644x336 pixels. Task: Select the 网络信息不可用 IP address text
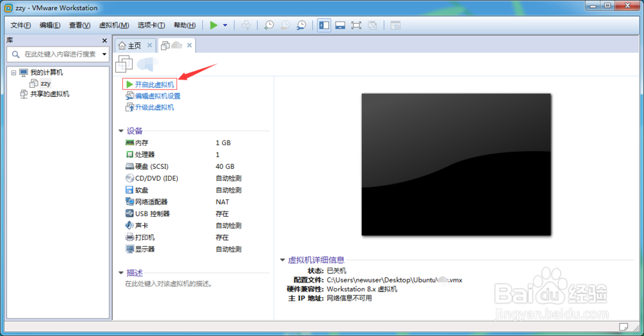click(x=349, y=298)
